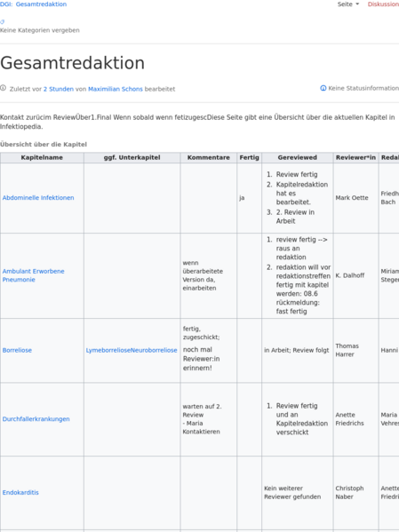Click the Gereviewed column header

[297, 157]
